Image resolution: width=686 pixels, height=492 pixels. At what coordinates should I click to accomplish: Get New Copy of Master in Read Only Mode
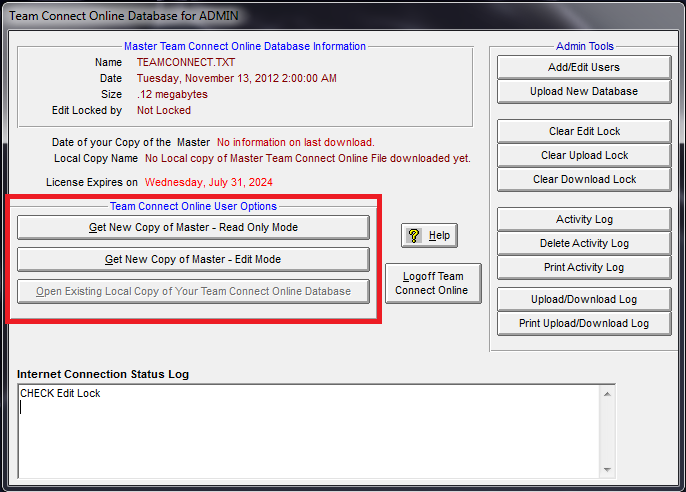(x=193, y=227)
